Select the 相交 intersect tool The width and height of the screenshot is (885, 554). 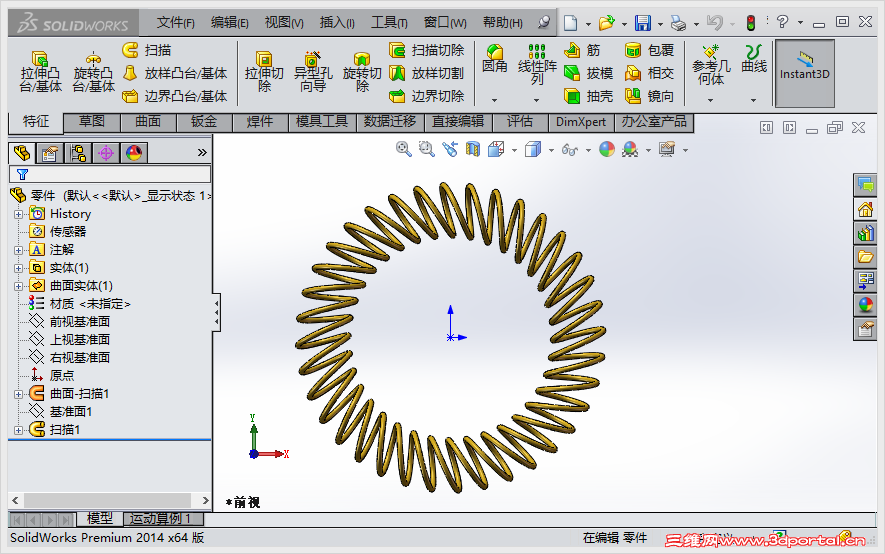click(x=649, y=73)
